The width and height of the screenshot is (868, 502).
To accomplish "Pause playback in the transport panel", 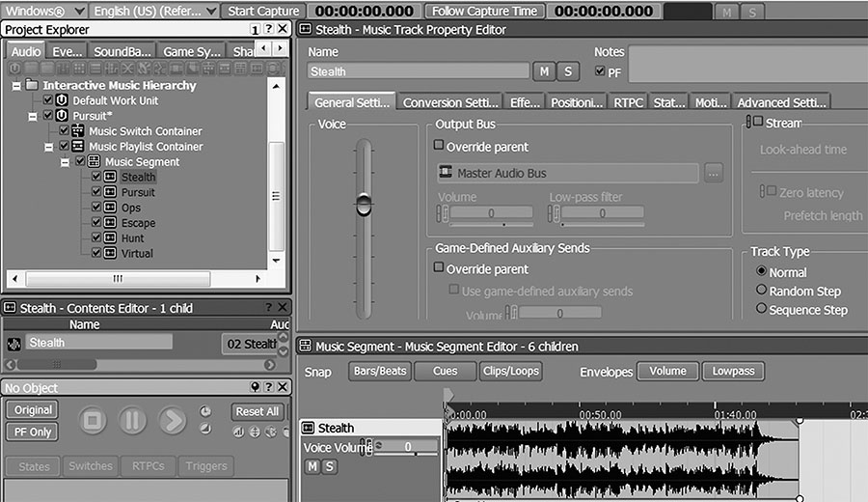I will pos(132,421).
